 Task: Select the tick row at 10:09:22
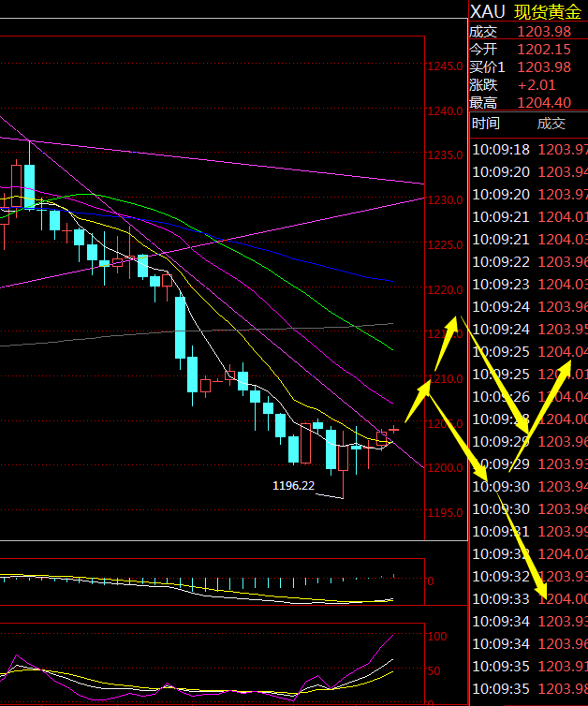point(529,261)
